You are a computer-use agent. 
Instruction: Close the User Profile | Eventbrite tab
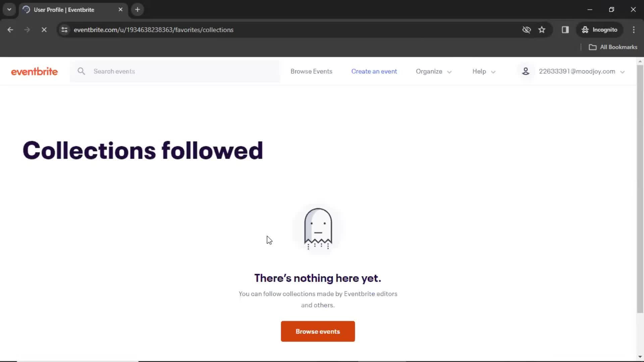tap(120, 10)
